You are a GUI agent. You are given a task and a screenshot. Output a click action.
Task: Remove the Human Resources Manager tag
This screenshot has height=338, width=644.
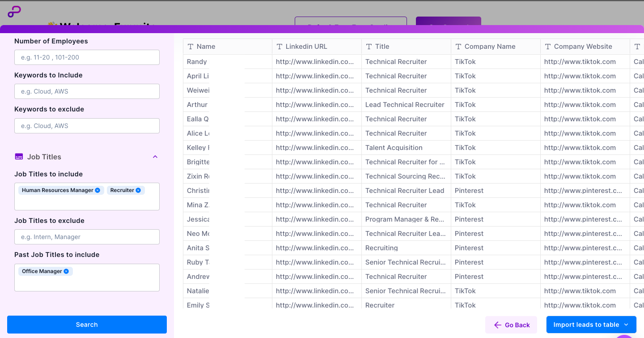[97, 190]
